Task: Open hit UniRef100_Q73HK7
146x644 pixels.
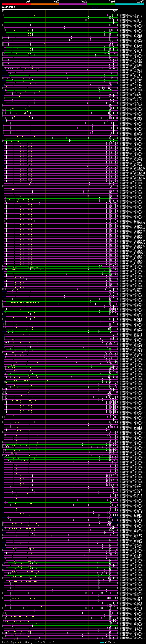Action: click(x=131, y=72)
